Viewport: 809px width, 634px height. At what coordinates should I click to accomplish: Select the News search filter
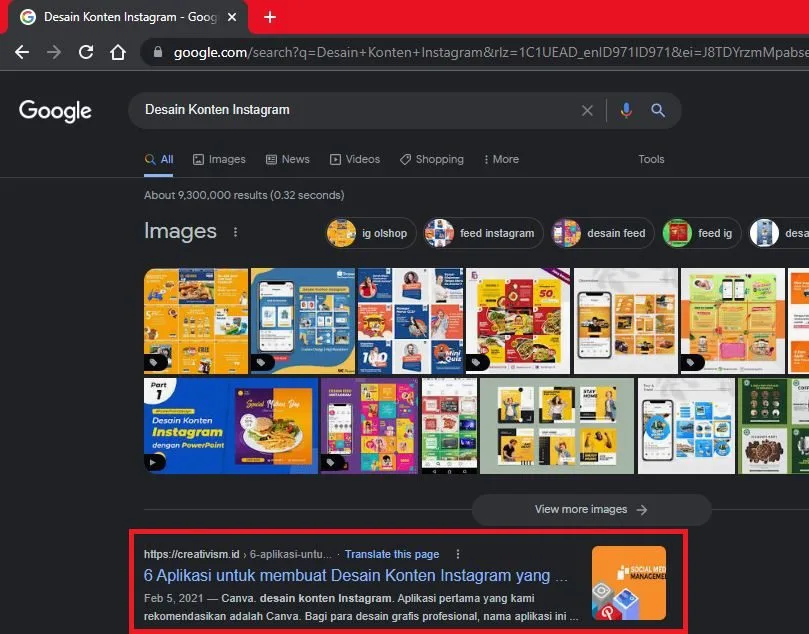pyautogui.click(x=287, y=159)
